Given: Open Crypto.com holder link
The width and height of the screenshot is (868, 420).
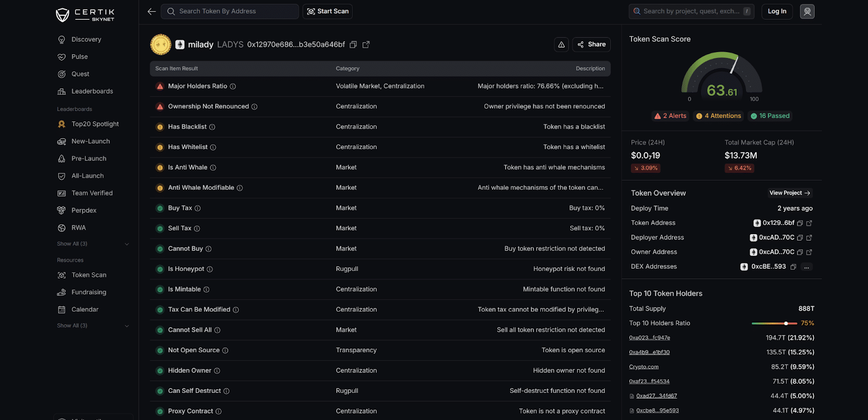Looking at the screenshot, I should 644,367.
